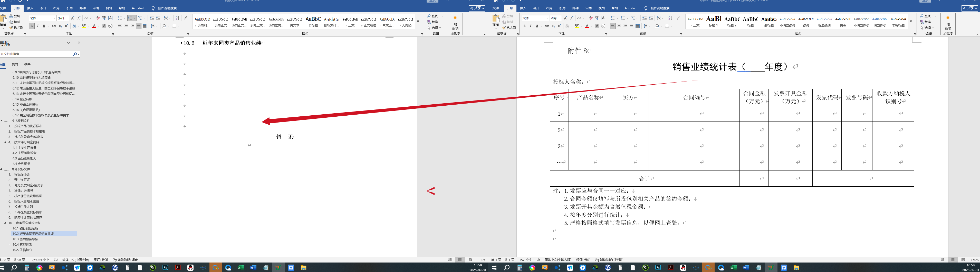Screen dimensions: 980x272
Task: Open the Select (选择) dropdown in 销售业绩统计表 window
Action: 927,28
